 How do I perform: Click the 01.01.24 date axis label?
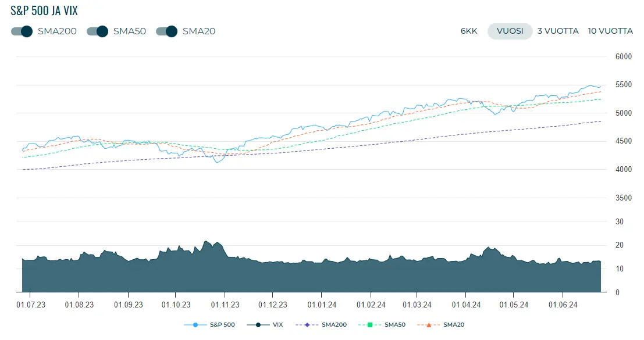coord(322,305)
